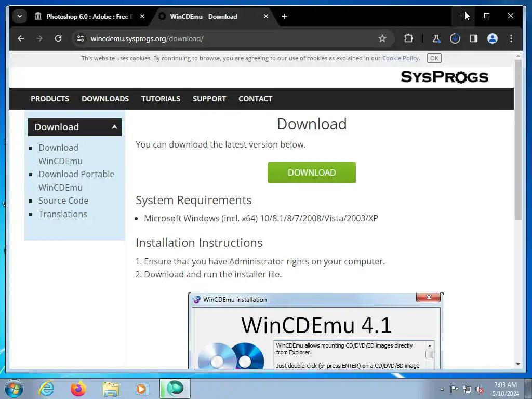
Task: Open Windows Explorer folder taskbar icon
Action: pos(111,390)
